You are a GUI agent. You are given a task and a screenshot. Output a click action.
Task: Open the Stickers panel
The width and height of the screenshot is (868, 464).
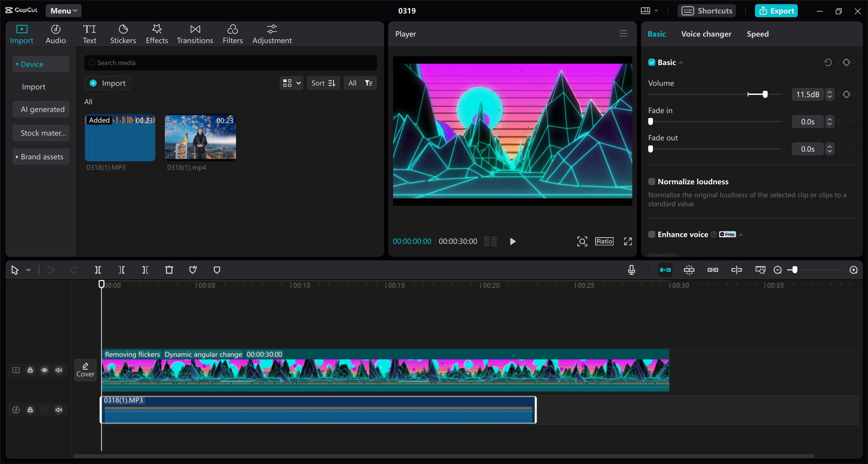pos(123,34)
